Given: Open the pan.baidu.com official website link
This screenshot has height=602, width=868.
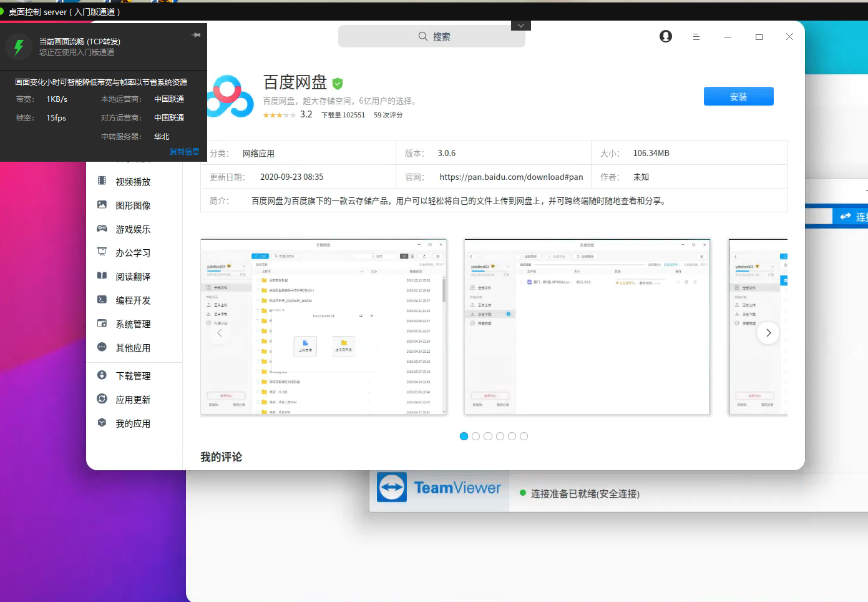Looking at the screenshot, I should 511,177.
